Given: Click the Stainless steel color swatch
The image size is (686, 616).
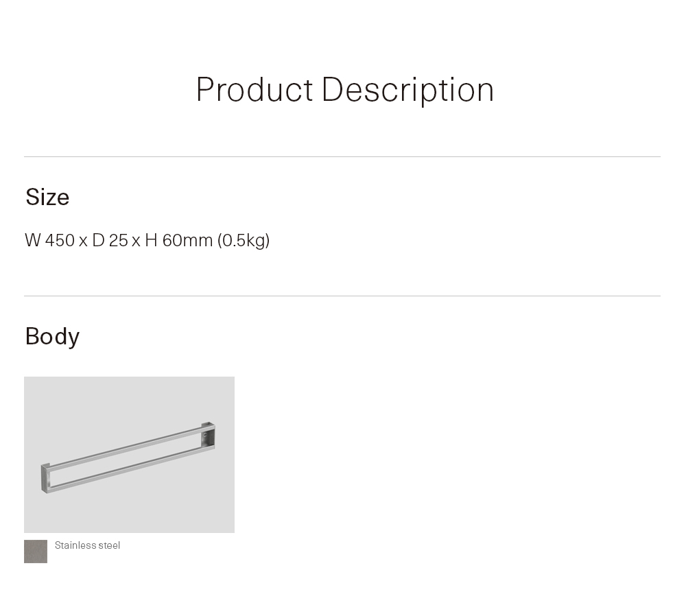Looking at the screenshot, I should (36, 552).
